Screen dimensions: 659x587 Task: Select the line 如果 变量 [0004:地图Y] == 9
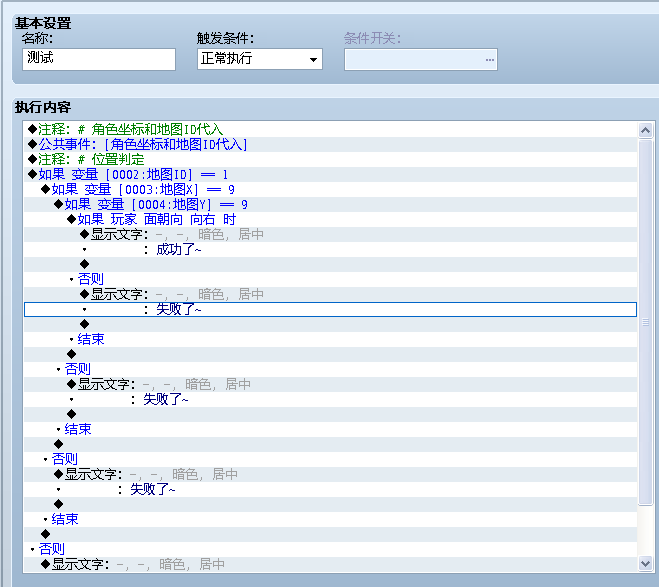coord(330,205)
